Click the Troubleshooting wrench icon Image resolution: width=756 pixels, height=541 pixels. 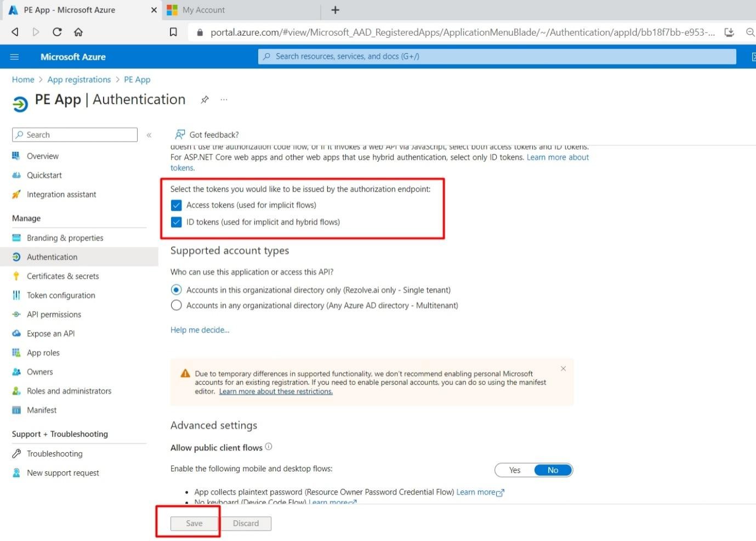[x=16, y=454]
